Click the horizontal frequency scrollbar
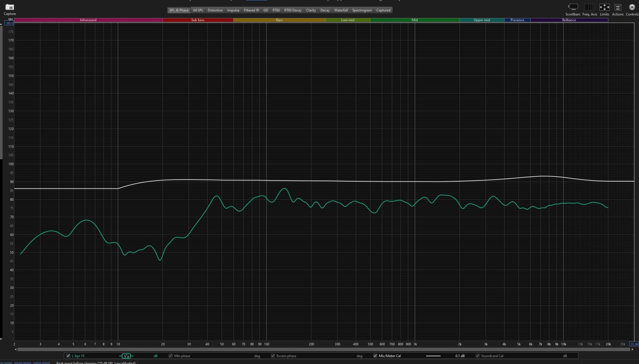The height and width of the screenshot is (364, 639). point(324,349)
